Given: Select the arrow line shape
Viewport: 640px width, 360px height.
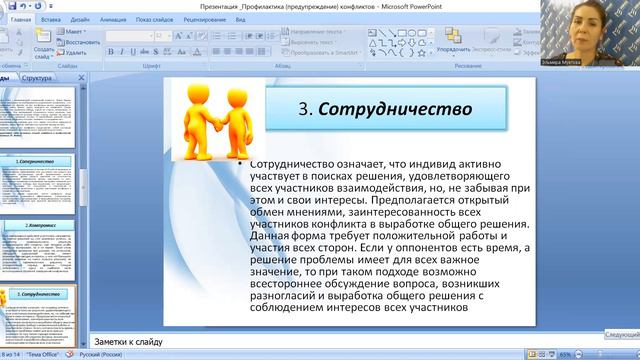Looking at the screenshot, I should tap(392, 33).
